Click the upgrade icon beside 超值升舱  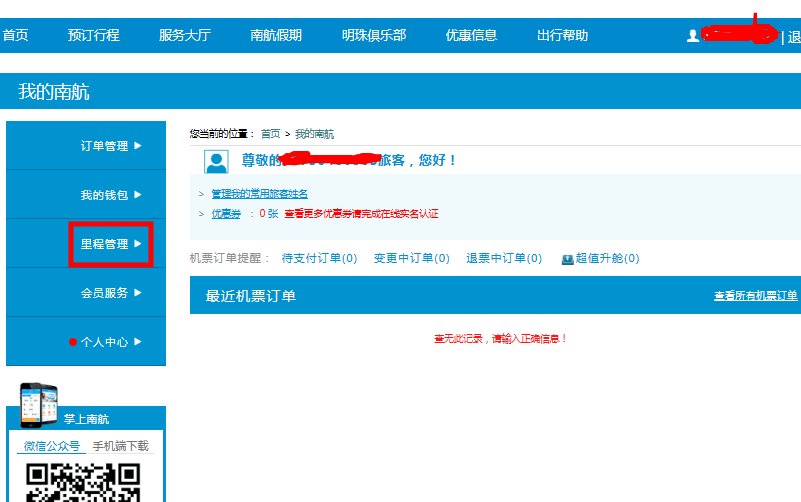(568, 259)
